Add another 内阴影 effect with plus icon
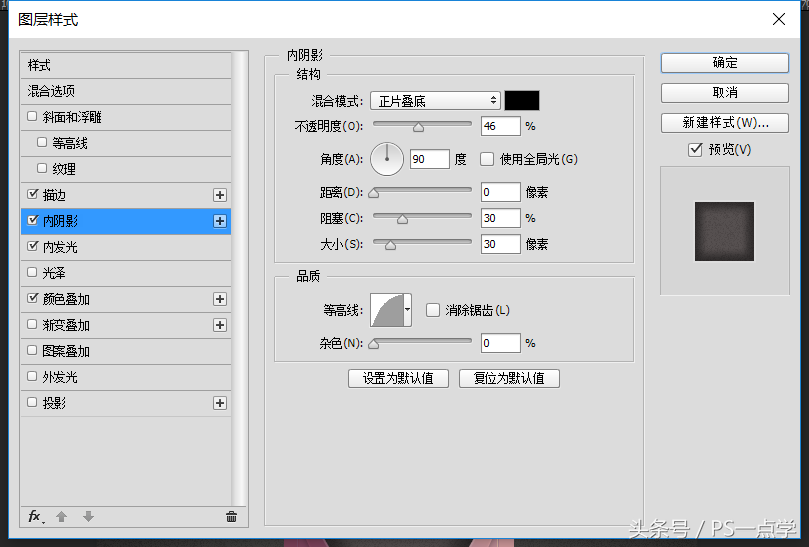Screen dimensions: 809x547 point(220,221)
